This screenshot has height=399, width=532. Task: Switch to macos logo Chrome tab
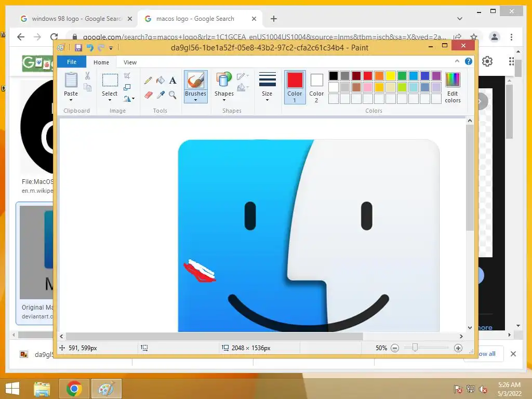(200, 19)
